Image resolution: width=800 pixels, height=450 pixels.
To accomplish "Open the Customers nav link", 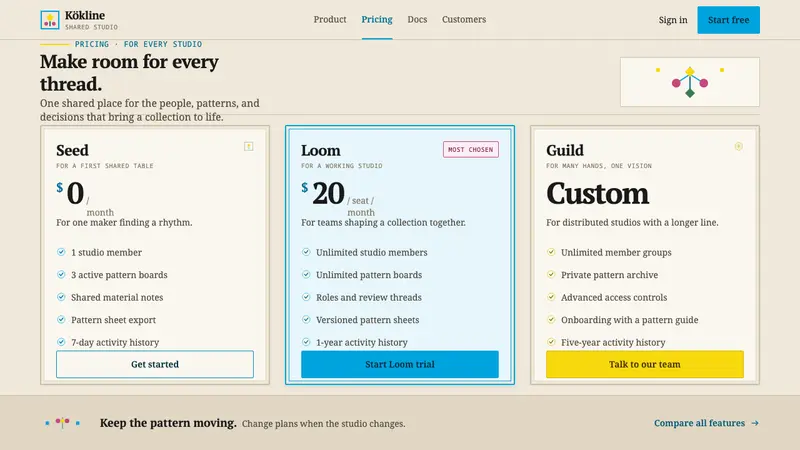I will click(464, 19).
